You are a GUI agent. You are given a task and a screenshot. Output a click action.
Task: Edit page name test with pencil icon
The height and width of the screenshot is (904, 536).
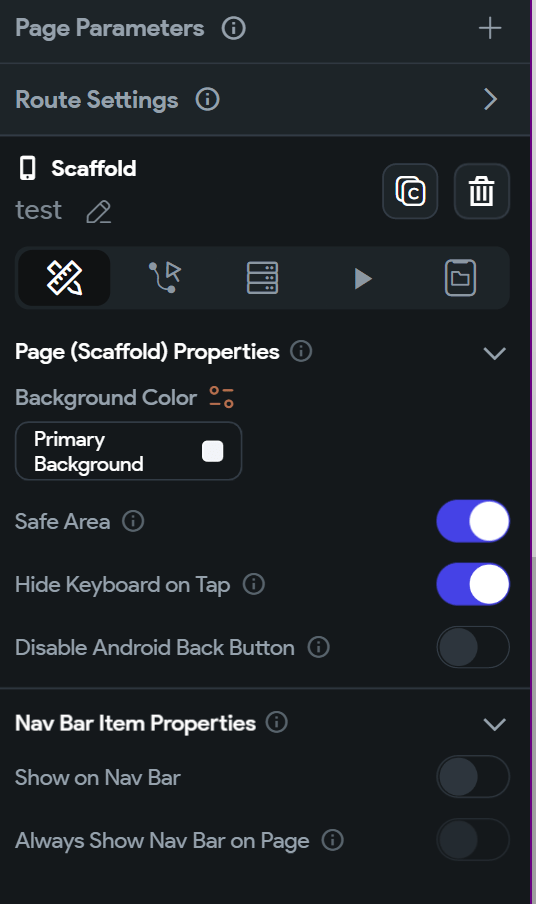(99, 212)
